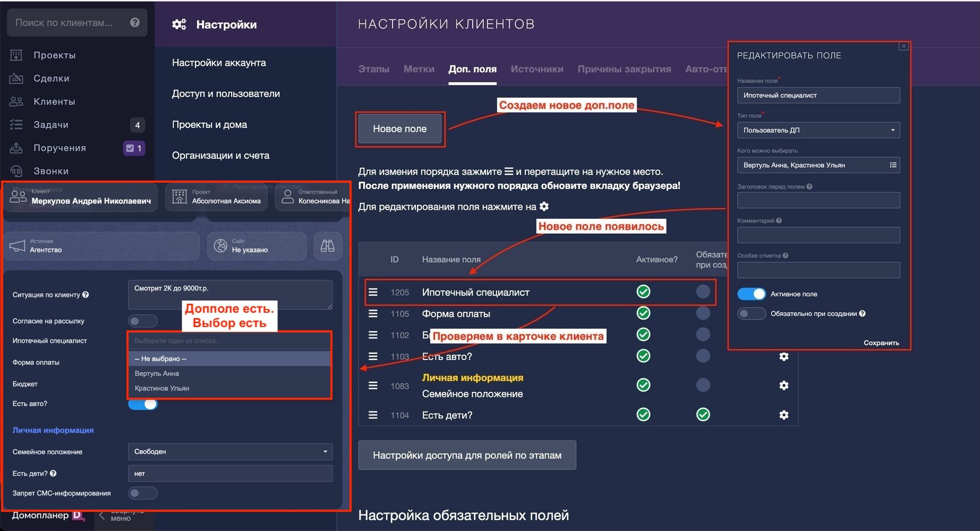Click the Новое поле button
Image resolution: width=980 pixels, height=531 pixels.
[x=399, y=129]
